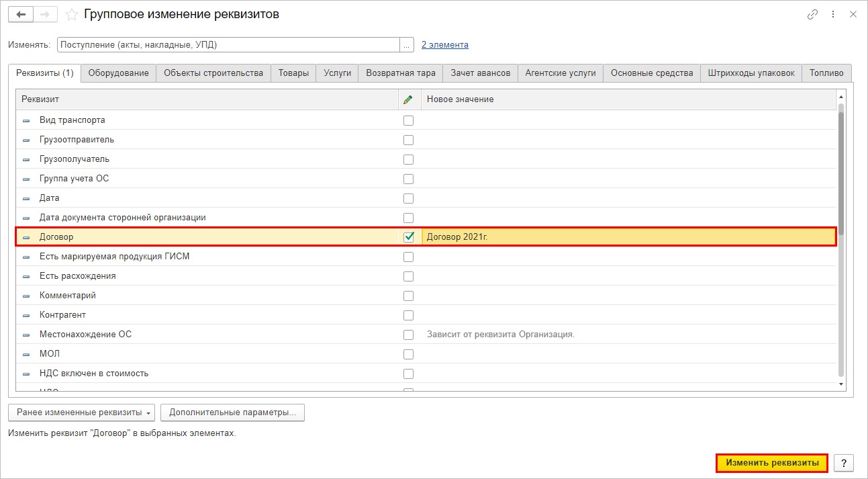Copy link using the chain icon
The height and width of the screenshot is (479, 868).
(813, 14)
